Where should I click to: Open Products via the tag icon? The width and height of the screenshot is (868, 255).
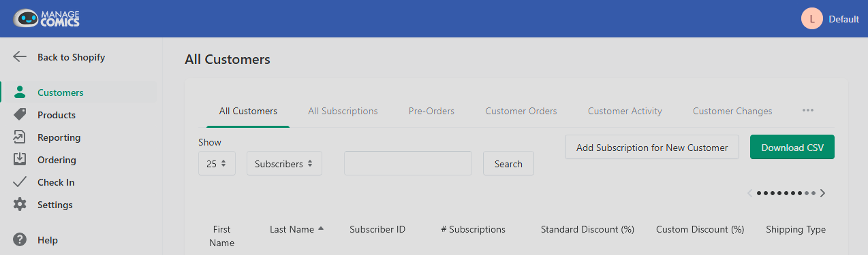[x=20, y=115]
